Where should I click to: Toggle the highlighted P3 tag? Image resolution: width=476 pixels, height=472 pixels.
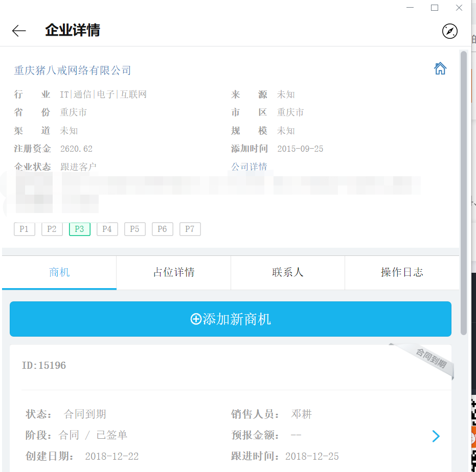coord(80,229)
